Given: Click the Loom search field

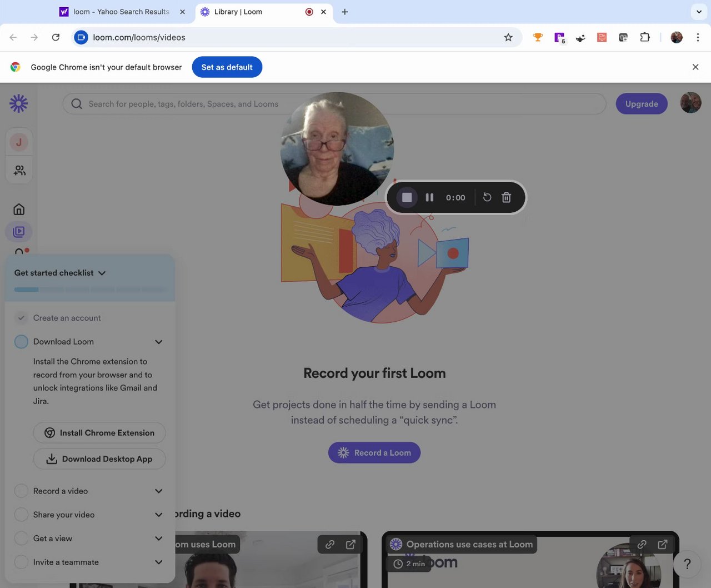Looking at the screenshot, I should pyautogui.click(x=334, y=104).
